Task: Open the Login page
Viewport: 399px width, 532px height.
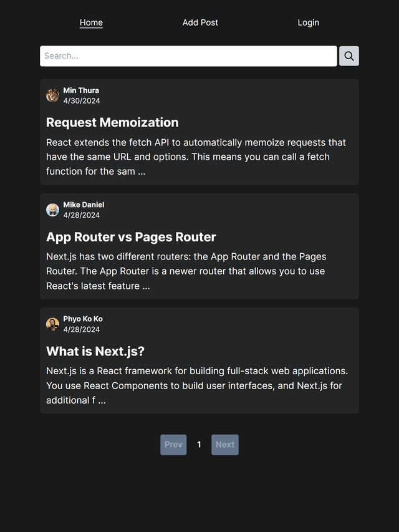Action: (x=309, y=22)
